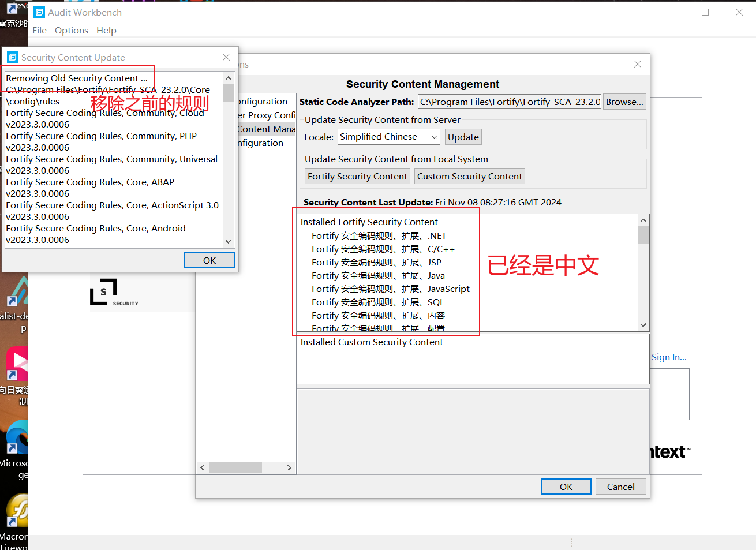Open the 向日葵 remote control desktop shortcut
The height and width of the screenshot is (550, 756).
pos(16,364)
